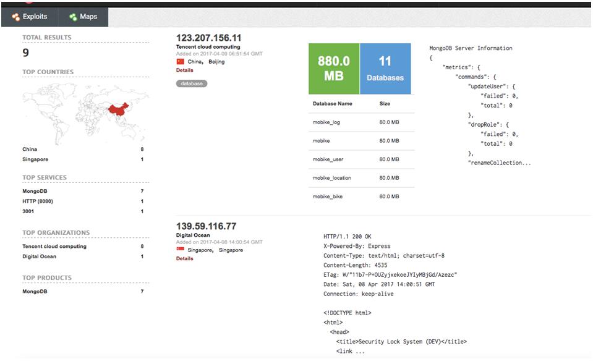Open the Exploits tab
593x364 pixels.
pyautogui.click(x=30, y=17)
